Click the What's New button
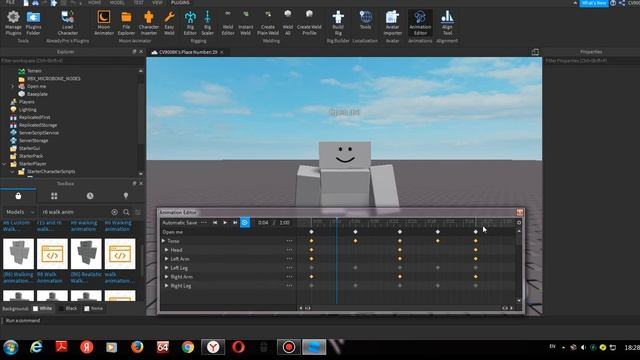Screen dimensions: 640x360 pyautogui.click(x=594, y=3)
